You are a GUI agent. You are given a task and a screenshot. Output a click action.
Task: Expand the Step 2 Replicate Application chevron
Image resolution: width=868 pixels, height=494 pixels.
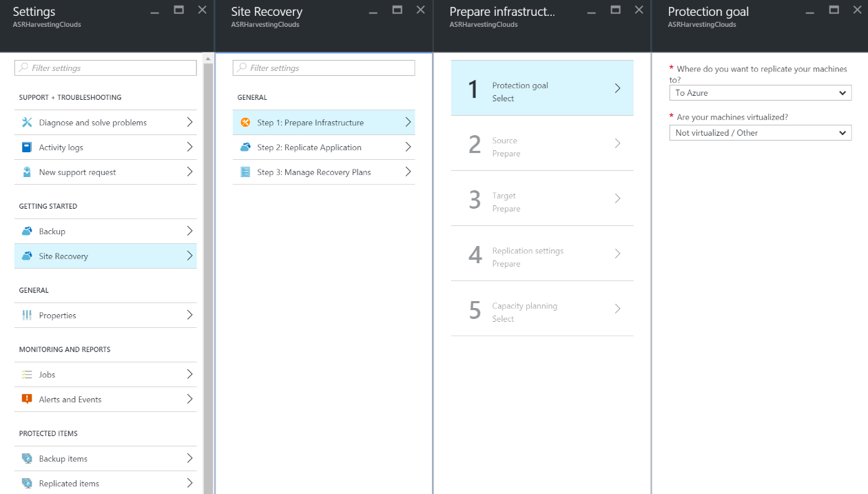[x=408, y=147]
